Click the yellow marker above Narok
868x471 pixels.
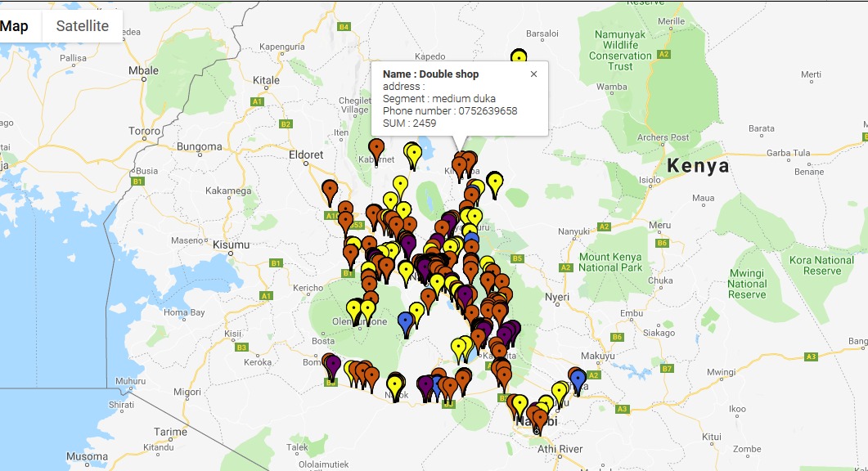click(x=396, y=383)
